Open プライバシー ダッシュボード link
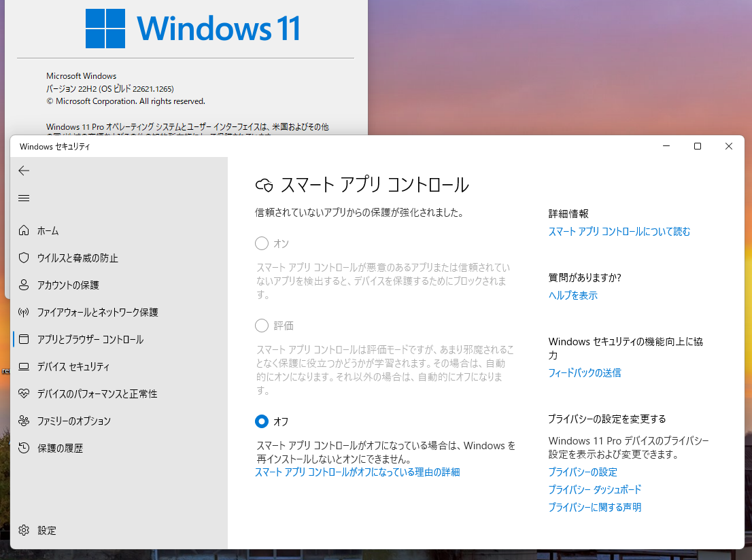Viewport: 752px width, 560px height. 595,489
